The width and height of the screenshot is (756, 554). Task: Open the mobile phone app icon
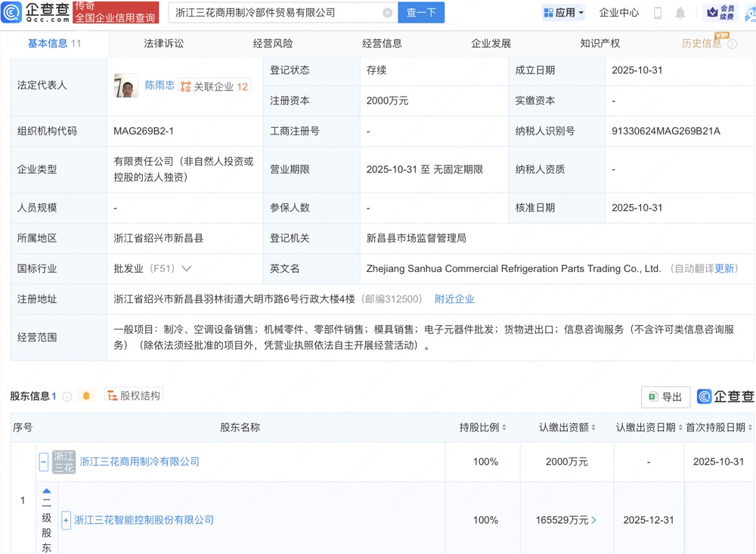click(658, 13)
